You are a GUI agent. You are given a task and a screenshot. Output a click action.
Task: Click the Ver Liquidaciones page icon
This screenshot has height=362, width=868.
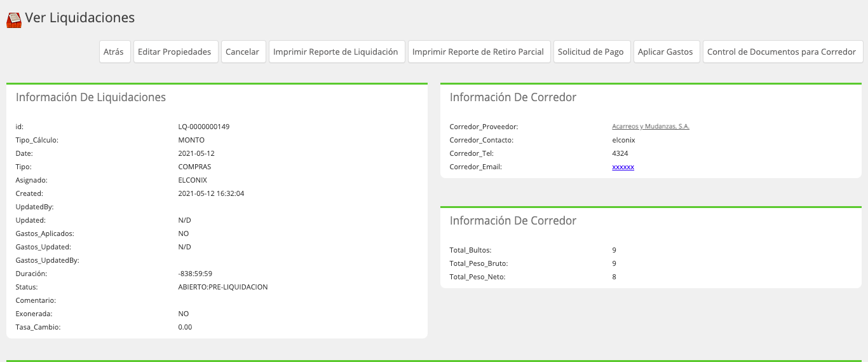pos(14,20)
